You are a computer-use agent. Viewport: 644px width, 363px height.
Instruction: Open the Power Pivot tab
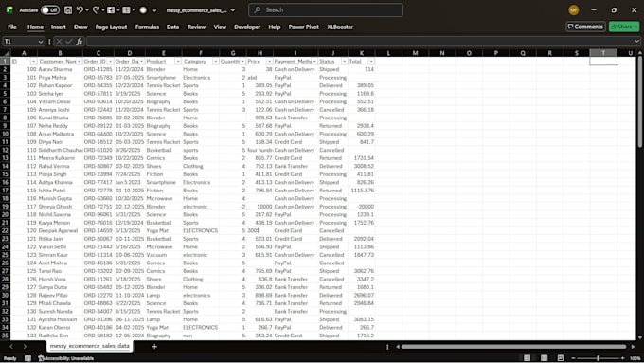coord(303,27)
